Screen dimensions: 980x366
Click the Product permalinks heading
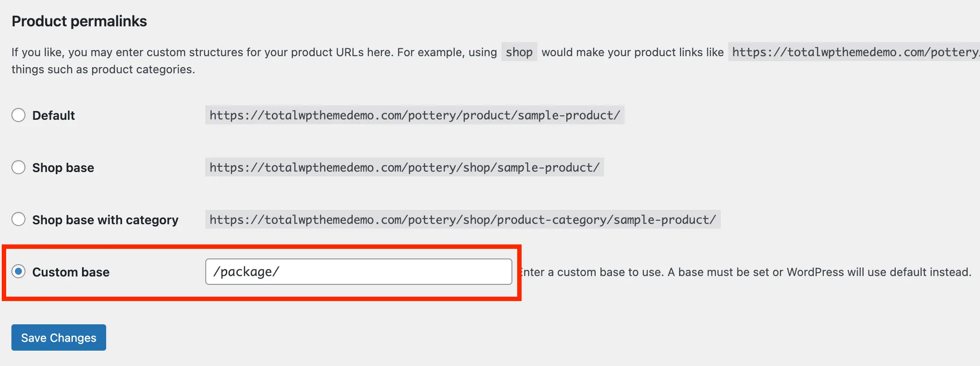point(79,21)
